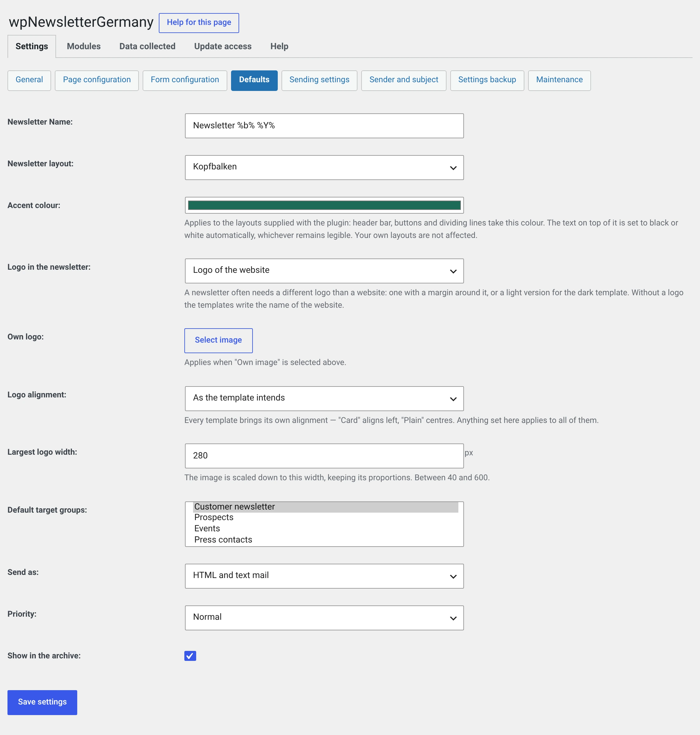Open Settings backup section
Viewport: 700px width, 735px height.
[487, 80]
